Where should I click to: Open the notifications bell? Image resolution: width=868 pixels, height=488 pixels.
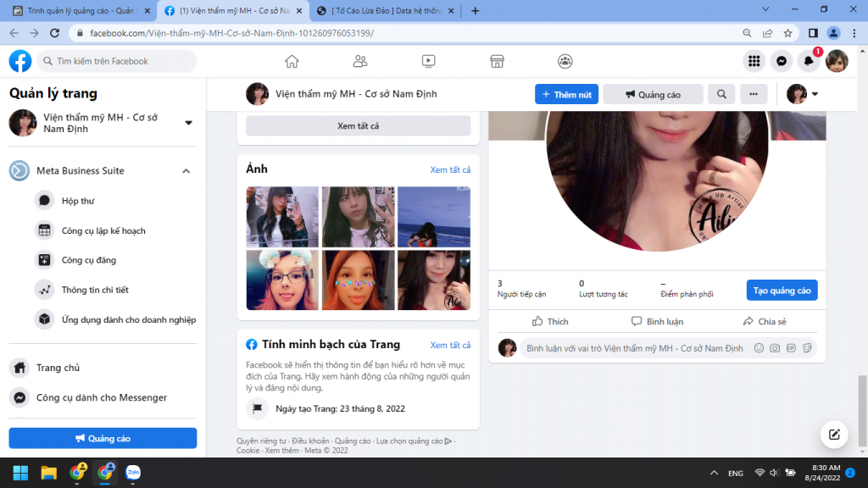810,61
